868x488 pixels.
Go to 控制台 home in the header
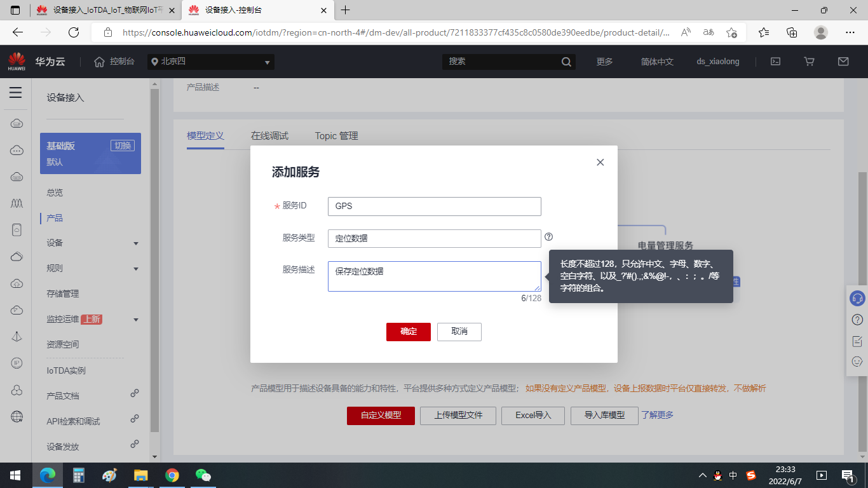114,62
